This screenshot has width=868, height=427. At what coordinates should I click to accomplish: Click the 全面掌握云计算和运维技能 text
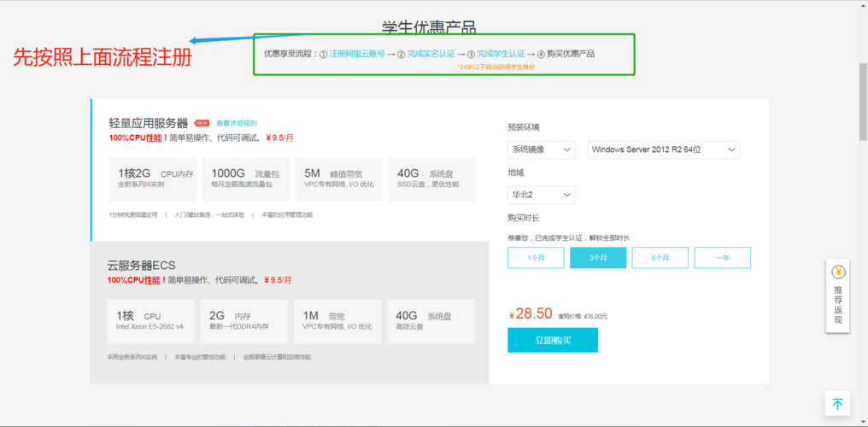tap(277, 357)
